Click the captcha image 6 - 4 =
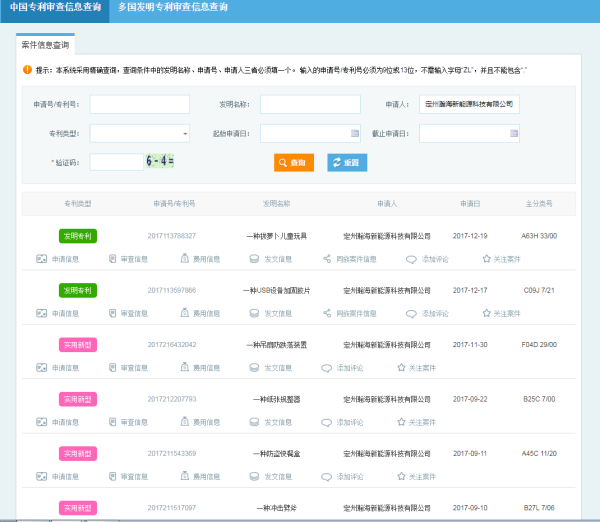This screenshot has width=600, height=522. 160,161
